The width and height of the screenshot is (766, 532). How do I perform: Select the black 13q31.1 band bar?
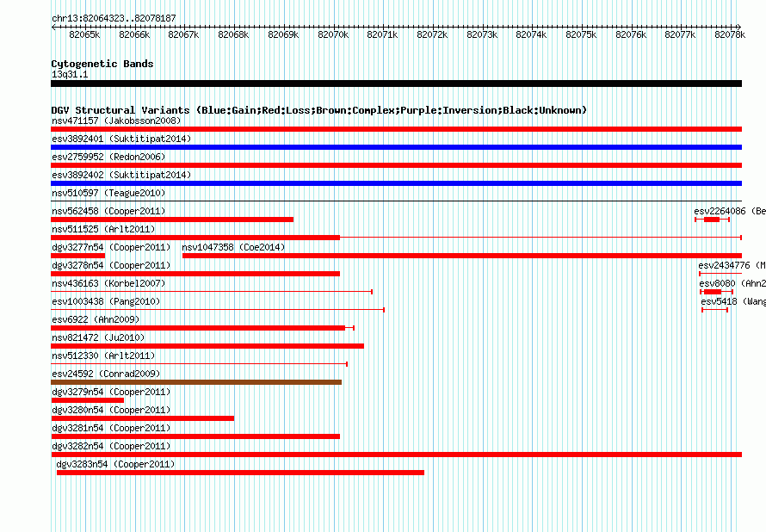(396, 84)
